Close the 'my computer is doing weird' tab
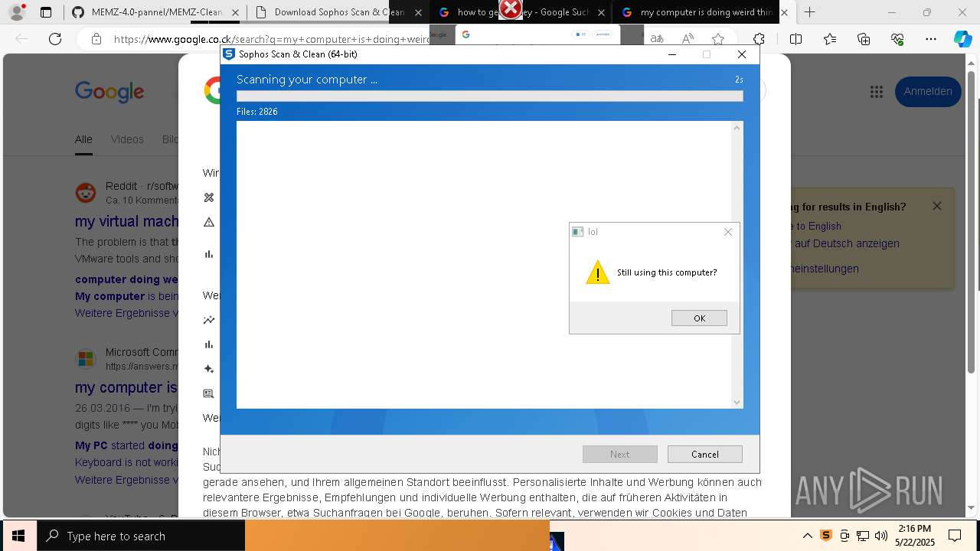This screenshot has height=551, width=980. point(784,12)
